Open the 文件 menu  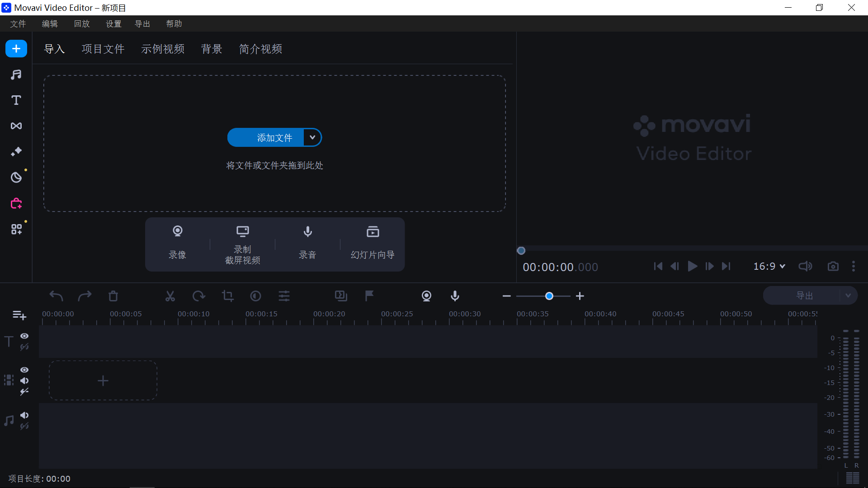tap(18, 24)
